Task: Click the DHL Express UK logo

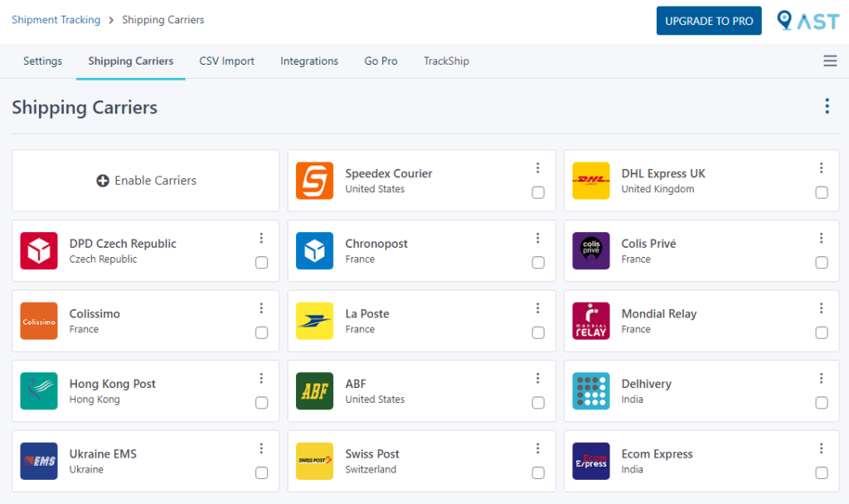Action: coord(590,181)
